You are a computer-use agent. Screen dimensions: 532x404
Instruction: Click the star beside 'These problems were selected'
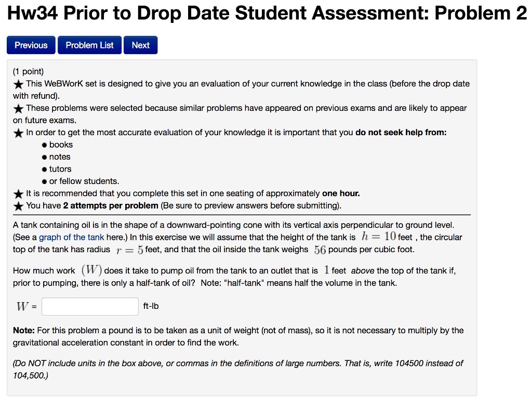[18, 109]
